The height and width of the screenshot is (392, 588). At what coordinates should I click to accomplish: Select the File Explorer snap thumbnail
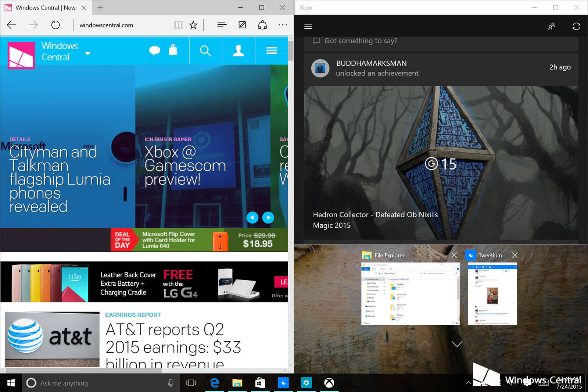pyautogui.click(x=410, y=293)
